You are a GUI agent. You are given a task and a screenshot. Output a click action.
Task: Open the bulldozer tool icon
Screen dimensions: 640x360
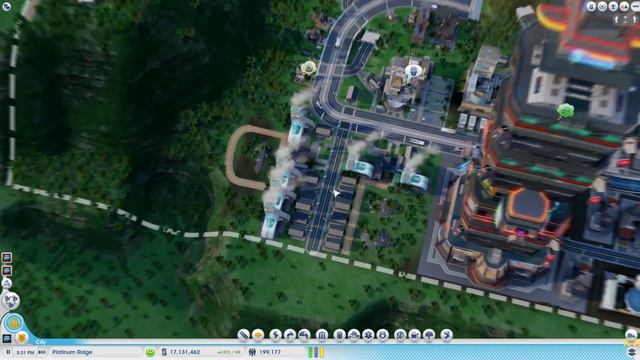point(631,335)
